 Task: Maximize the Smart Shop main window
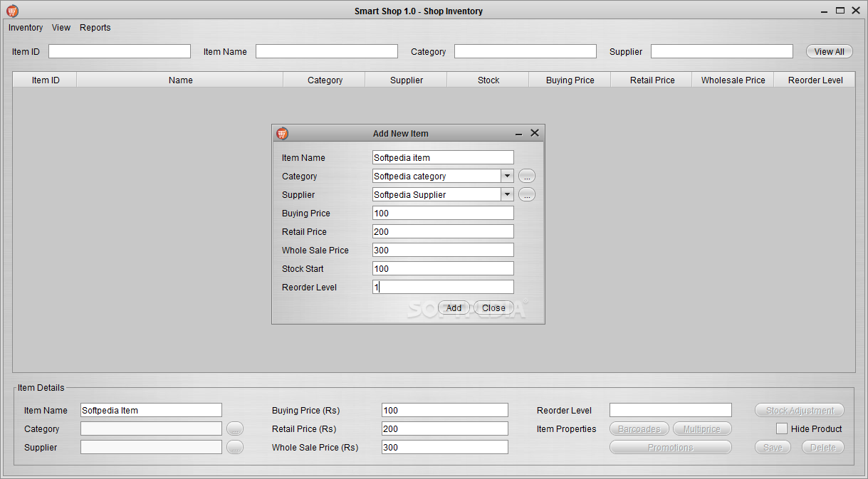tap(840, 10)
